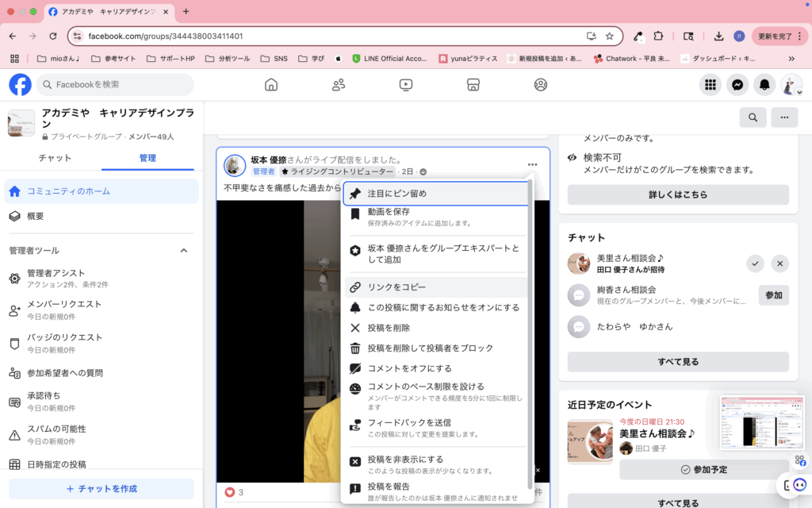Open 管理者アシスト in admin tools
Viewport: 812px width, 508px height.
coord(101,278)
